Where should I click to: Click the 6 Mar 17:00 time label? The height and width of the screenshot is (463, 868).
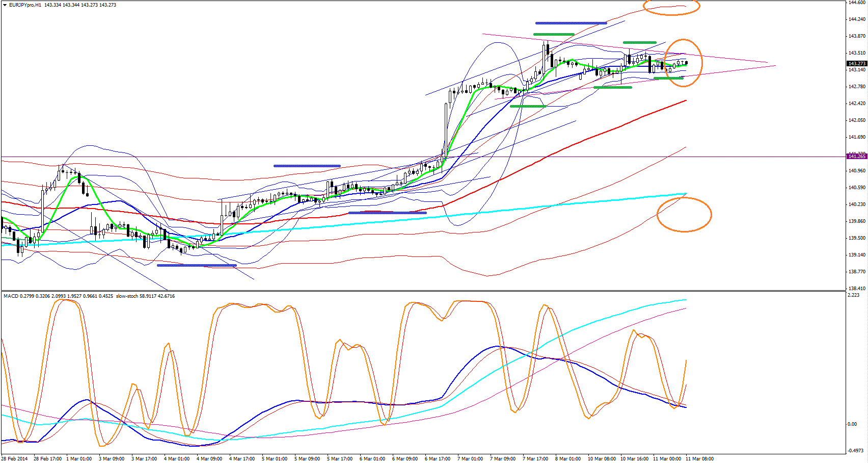[438, 458]
